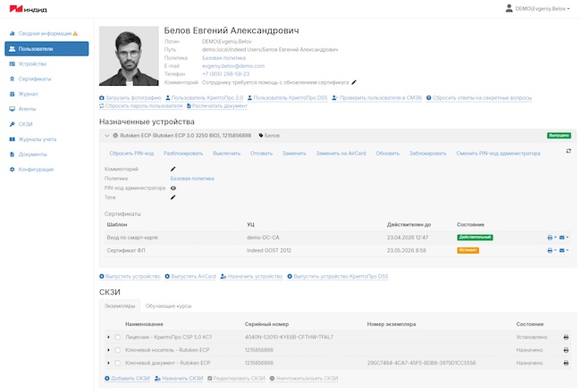Open mail dropdown for Вход по смарт-карте certificate
The image size is (581, 392).
[564, 238]
